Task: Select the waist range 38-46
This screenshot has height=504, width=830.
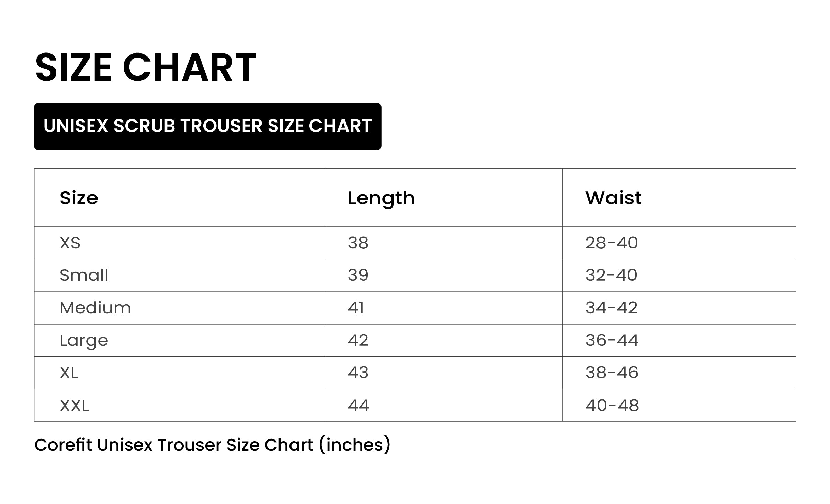Action: 612,373
